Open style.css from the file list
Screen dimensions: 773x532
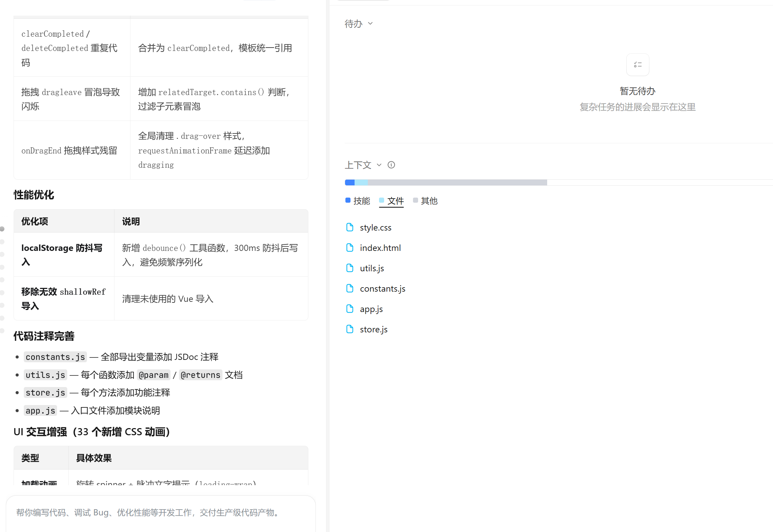tap(376, 227)
